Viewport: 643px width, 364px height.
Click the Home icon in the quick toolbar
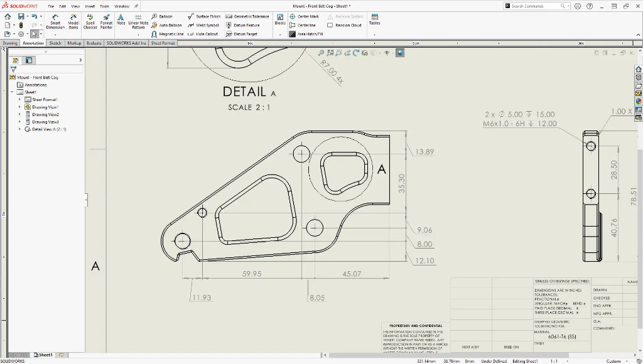pyautogui.click(x=8, y=16)
